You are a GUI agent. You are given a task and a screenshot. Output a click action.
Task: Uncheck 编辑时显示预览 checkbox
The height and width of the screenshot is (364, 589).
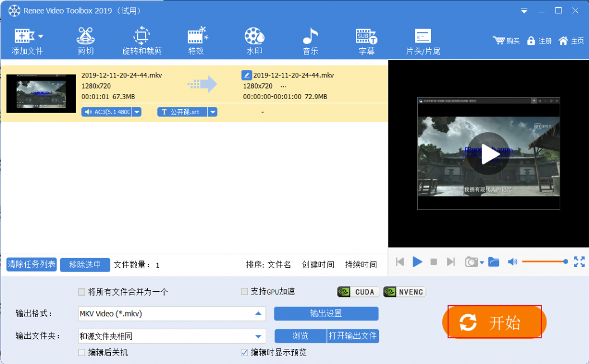coord(244,352)
